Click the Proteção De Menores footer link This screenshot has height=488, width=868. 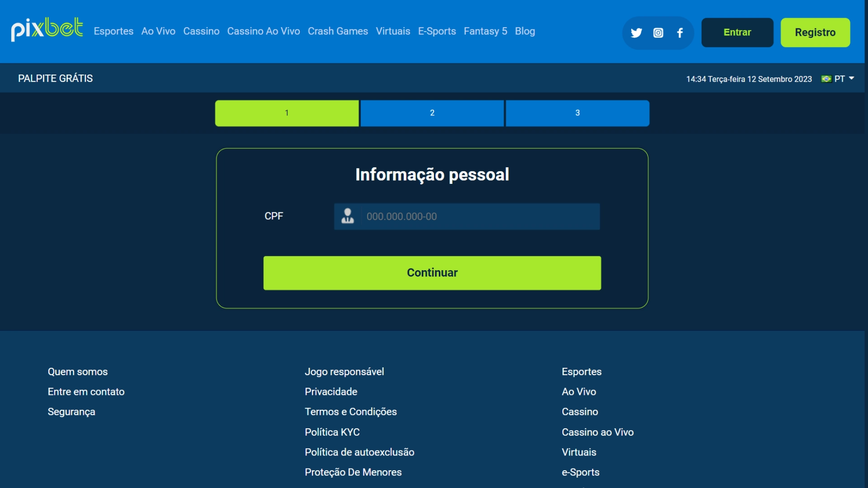point(354,472)
